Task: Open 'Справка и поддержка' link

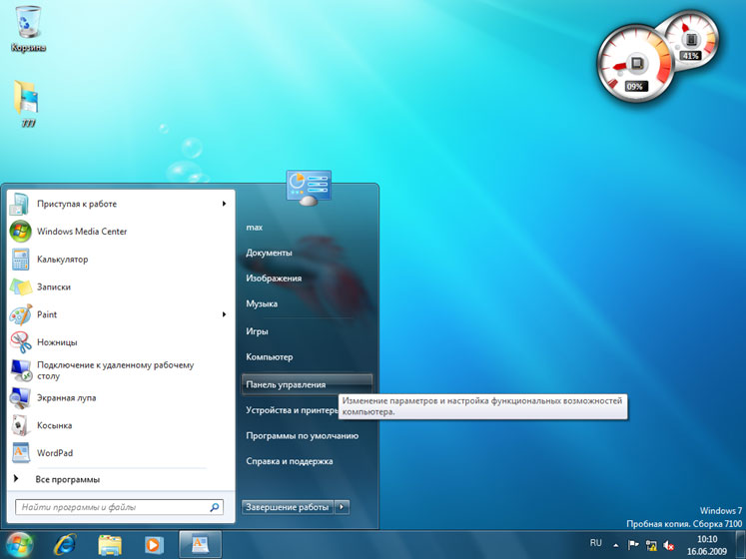Action: click(290, 461)
